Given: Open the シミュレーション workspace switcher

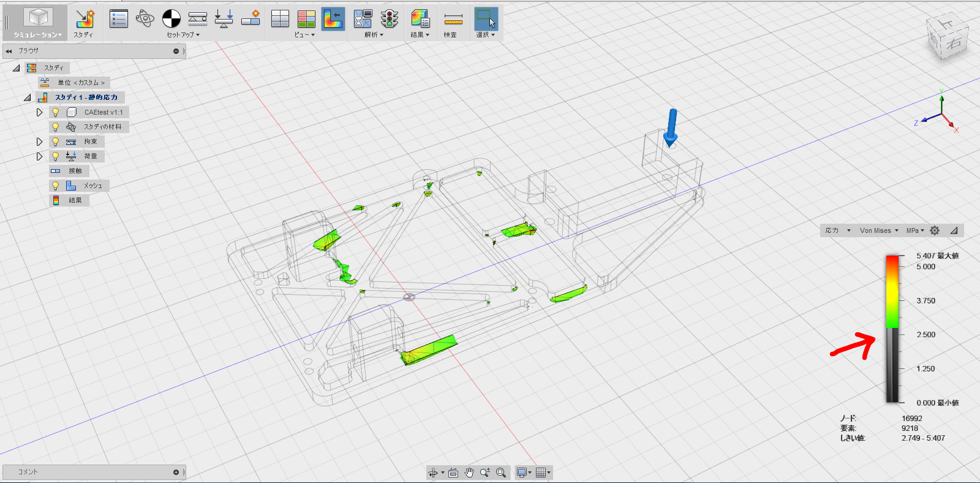Looking at the screenshot, I should 38,23.
